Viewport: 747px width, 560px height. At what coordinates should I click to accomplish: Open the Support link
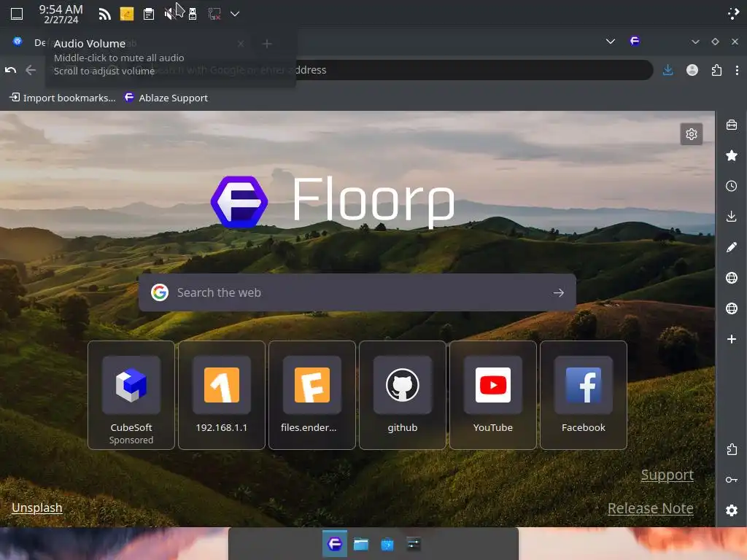pyautogui.click(x=667, y=475)
